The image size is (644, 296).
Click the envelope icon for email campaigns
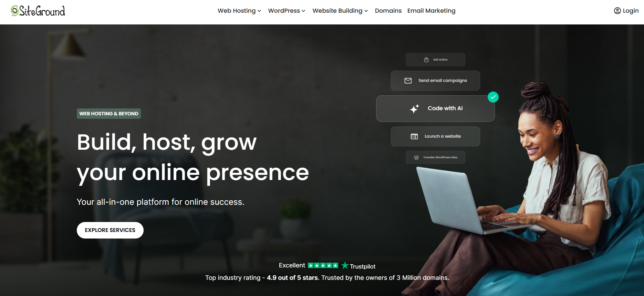click(x=408, y=81)
